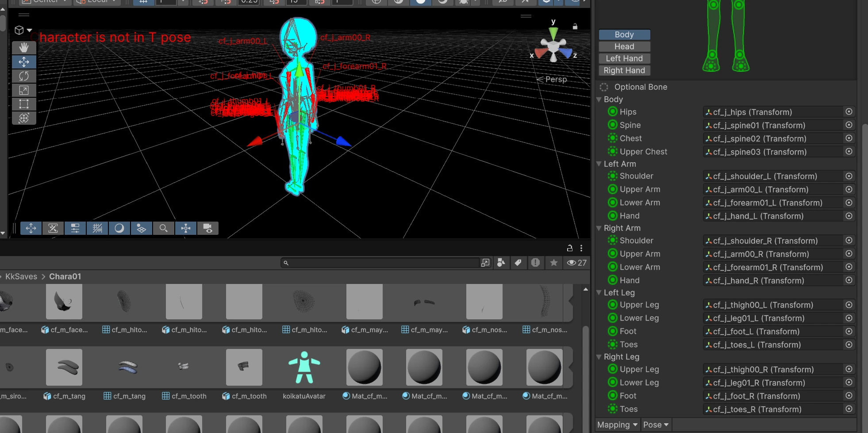Click the sliders icon in scene overlay bar
Image resolution: width=868 pixels, height=433 pixels.
click(x=75, y=228)
